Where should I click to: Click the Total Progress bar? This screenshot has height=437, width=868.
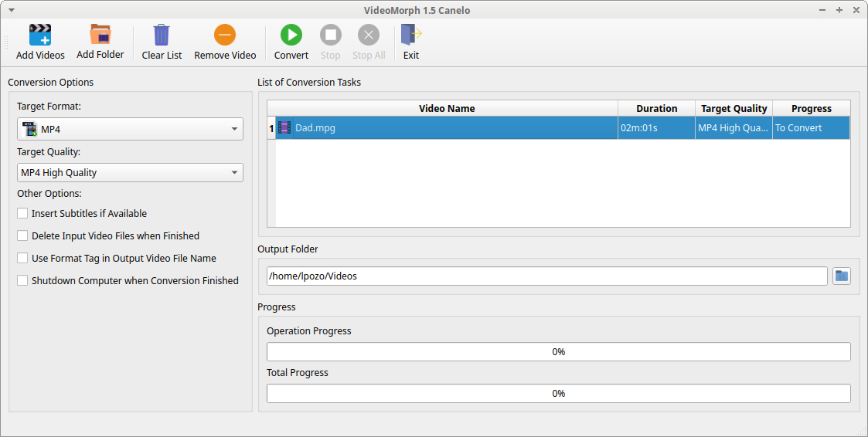559,393
